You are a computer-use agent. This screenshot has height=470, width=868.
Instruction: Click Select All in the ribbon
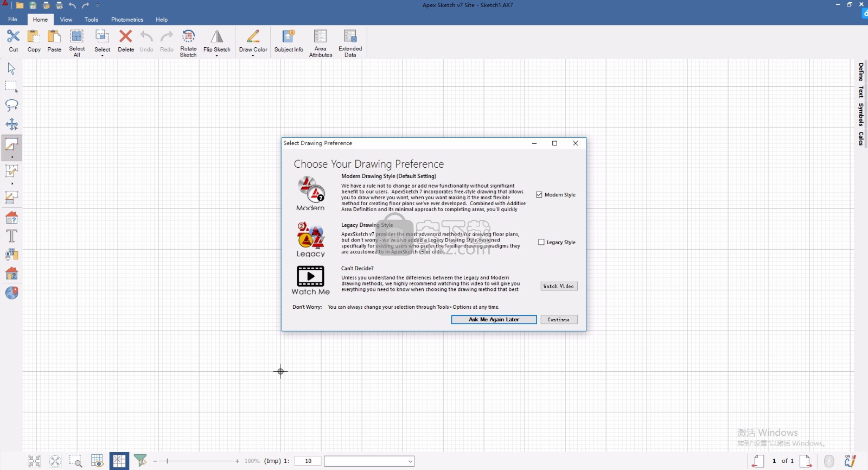(x=77, y=43)
